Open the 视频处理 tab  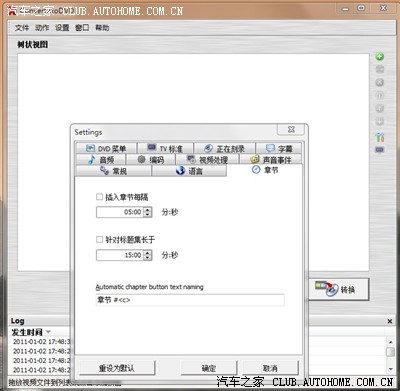[x=207, y=160]
